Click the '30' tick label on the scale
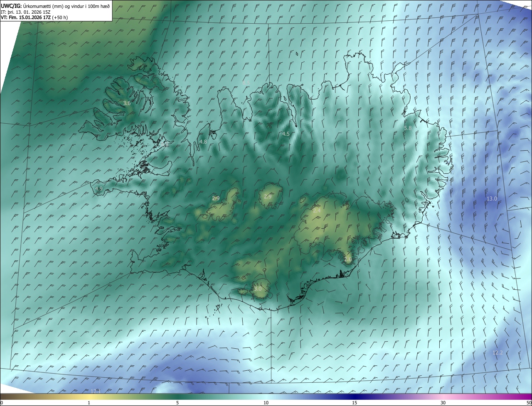The width and height of the screenshot is (532, 406). pos(443,403)
